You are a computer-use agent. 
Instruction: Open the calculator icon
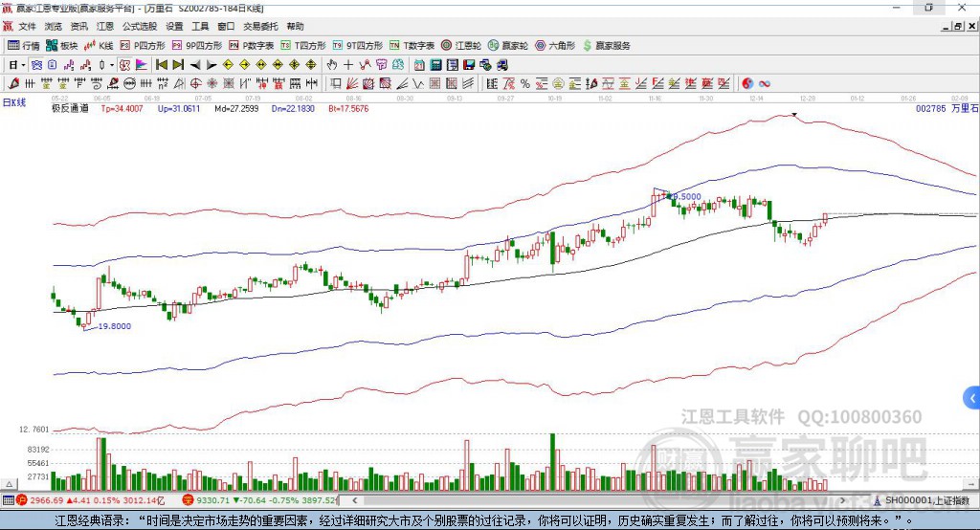coord(435,64)
